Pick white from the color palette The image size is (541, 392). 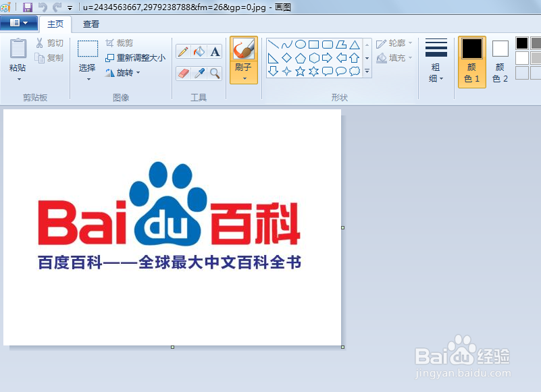[x=522, y=58]
